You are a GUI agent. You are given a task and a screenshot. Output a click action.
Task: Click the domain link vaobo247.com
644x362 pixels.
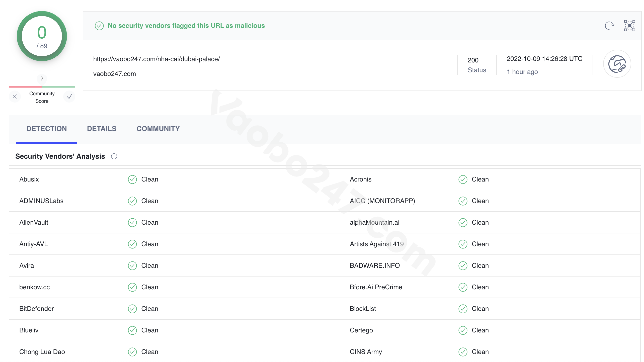[115, 73]
